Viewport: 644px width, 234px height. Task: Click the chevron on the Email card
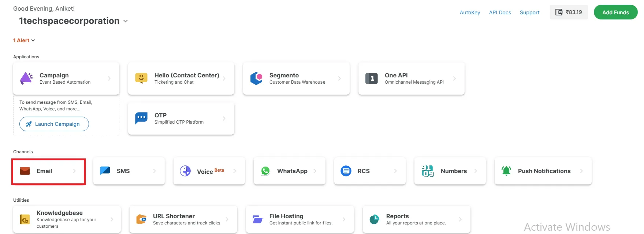[x=74, y=171]
